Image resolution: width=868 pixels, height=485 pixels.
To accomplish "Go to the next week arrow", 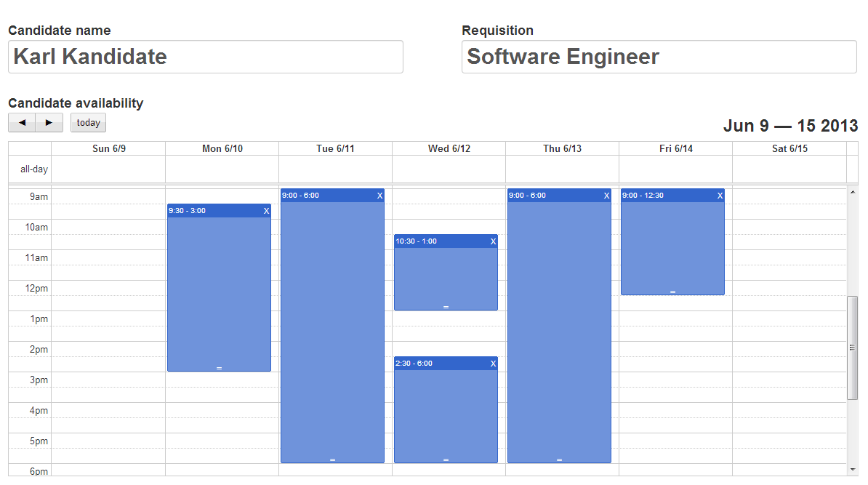I will coord(49,123).
